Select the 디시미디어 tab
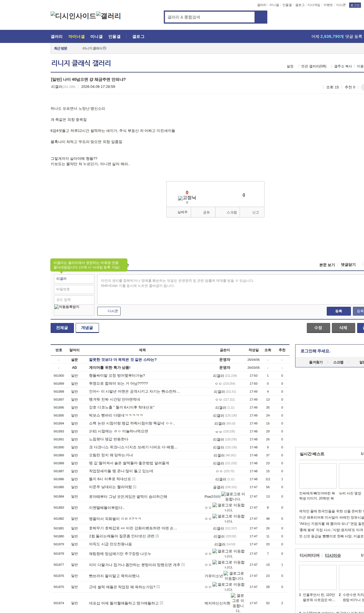Screen dimensions: 364x613 [309, 555]
